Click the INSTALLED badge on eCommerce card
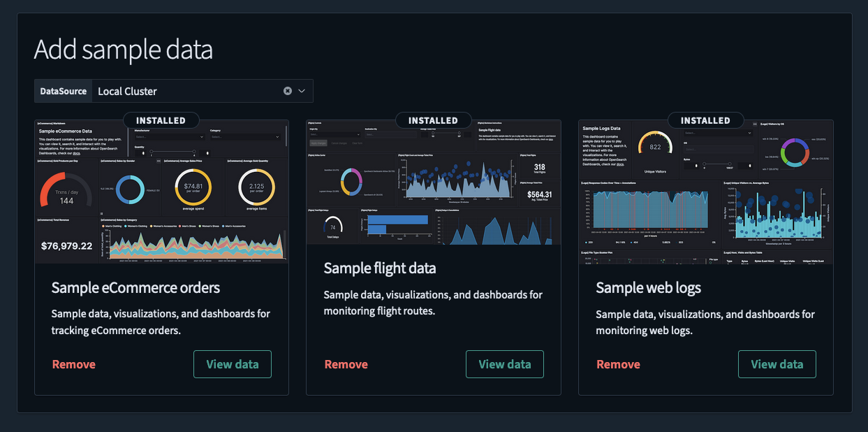The image size is (868, 432). 161,120
